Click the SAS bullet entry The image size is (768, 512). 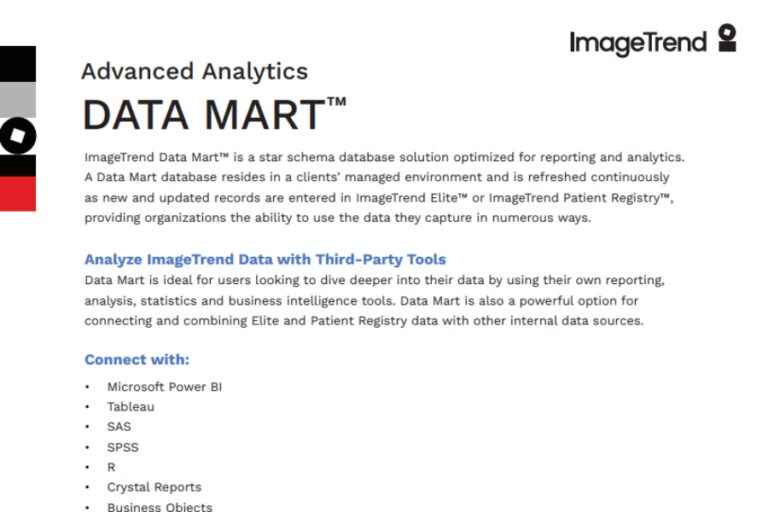click(119, 426)
